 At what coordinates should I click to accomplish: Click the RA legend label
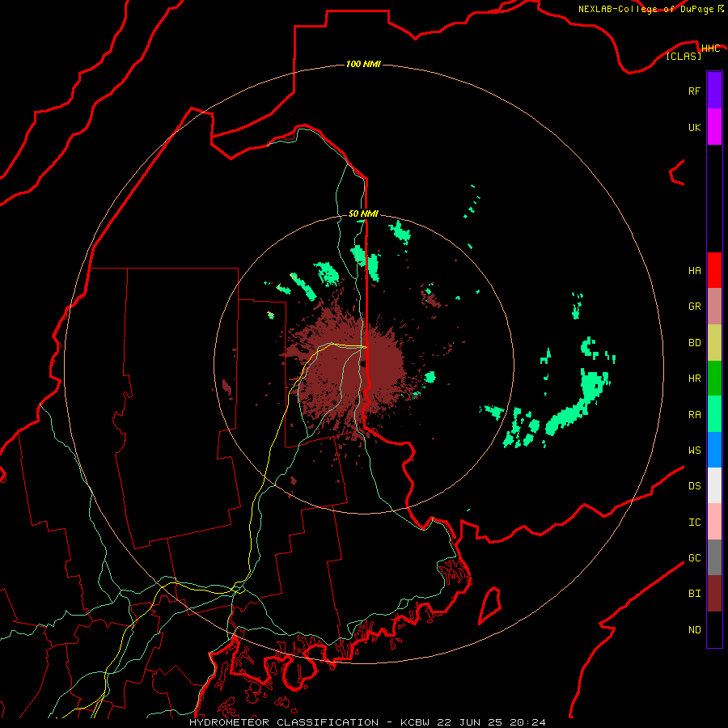click(694, 414)
